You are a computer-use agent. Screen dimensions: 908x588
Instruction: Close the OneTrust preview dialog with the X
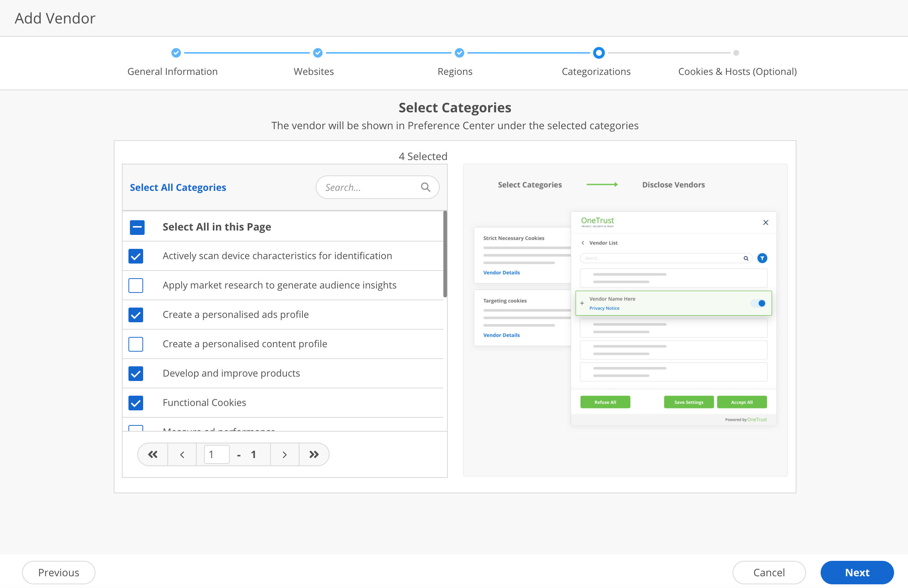766,222
